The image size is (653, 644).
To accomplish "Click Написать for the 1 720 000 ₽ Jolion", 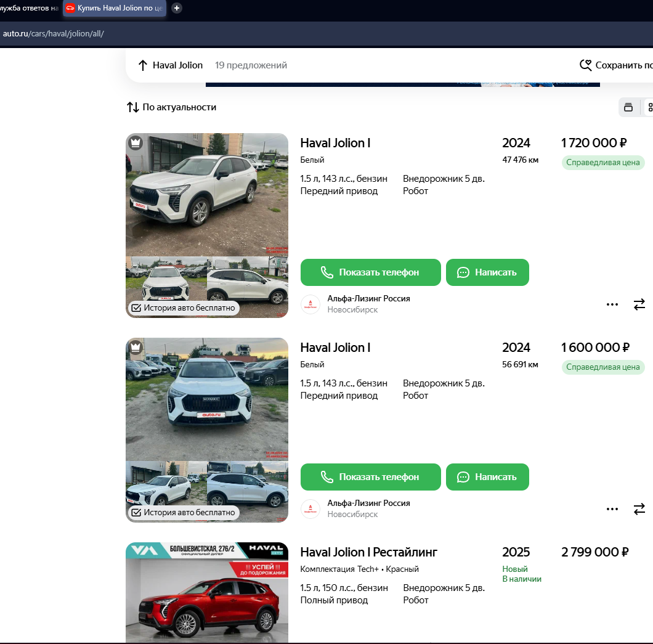I will pos(487,272).
